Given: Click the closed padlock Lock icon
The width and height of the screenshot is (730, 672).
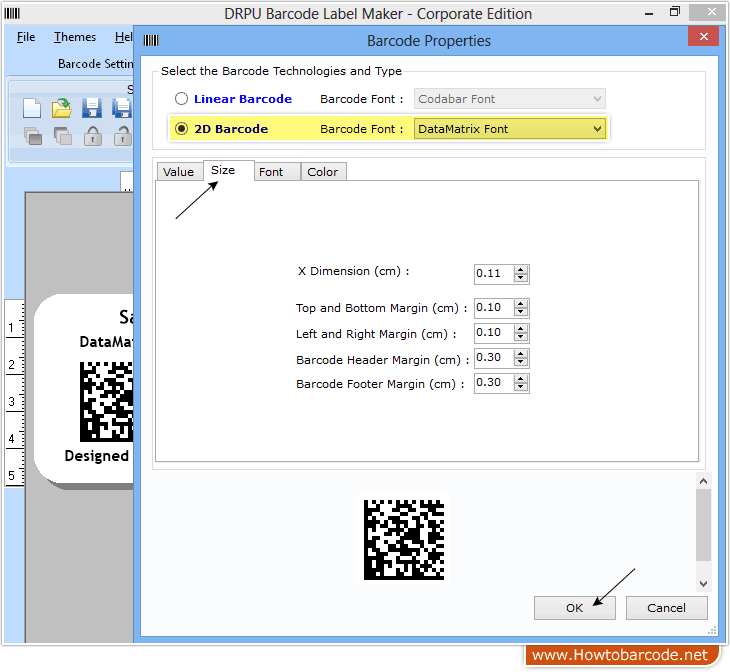Looking at the screenshot, I should pyautogui.click(x=93, y=136).
